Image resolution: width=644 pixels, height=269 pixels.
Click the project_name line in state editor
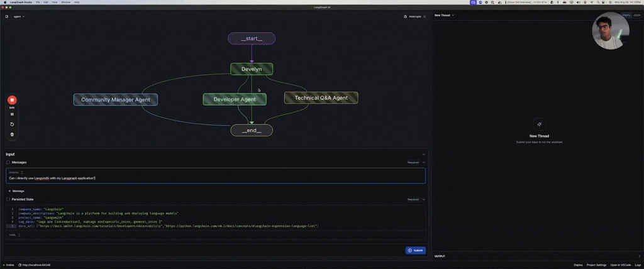click(41, 217)
